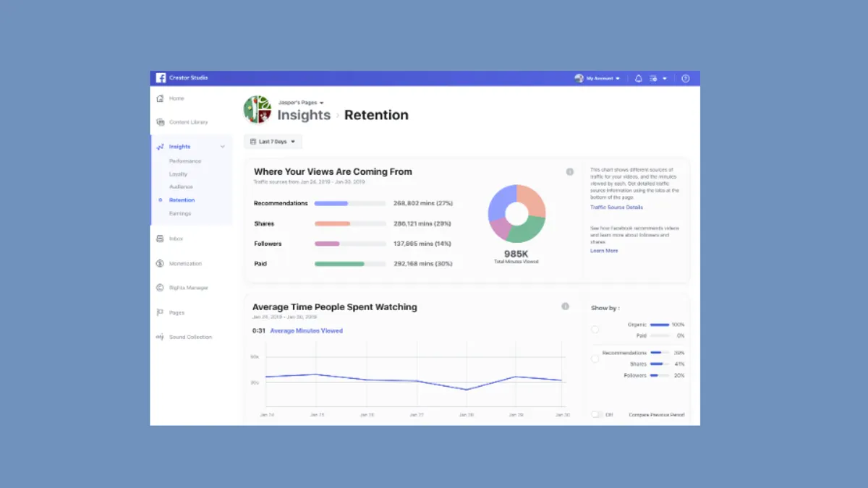Click the Home house icon in the sidebar
Image resolution: width=868 pixels, height=488 pixels.
(x=160, y=98)
